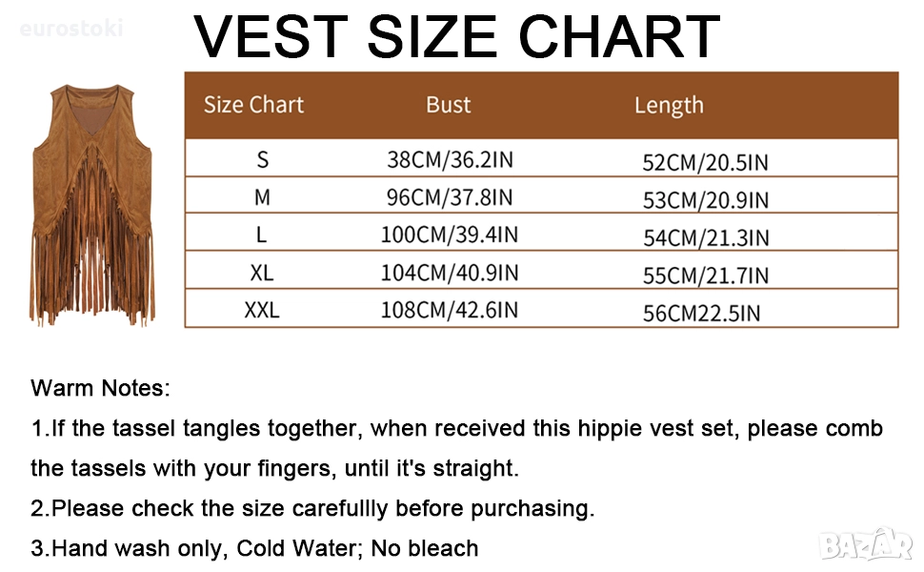The width and height of the screenshot is (924, 572).
Task: Click the 55CM/21.7IN length value
Action: click(705, 276)
